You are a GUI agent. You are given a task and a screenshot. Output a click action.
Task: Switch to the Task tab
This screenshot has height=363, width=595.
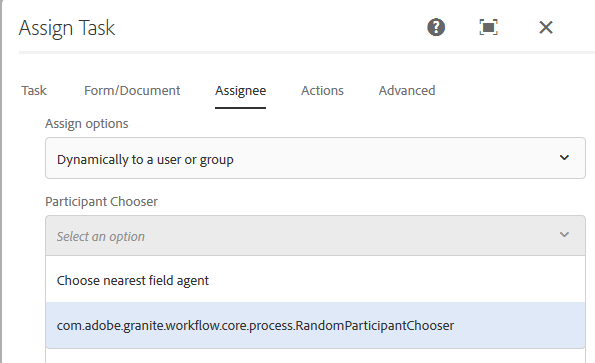click(34, 91)
